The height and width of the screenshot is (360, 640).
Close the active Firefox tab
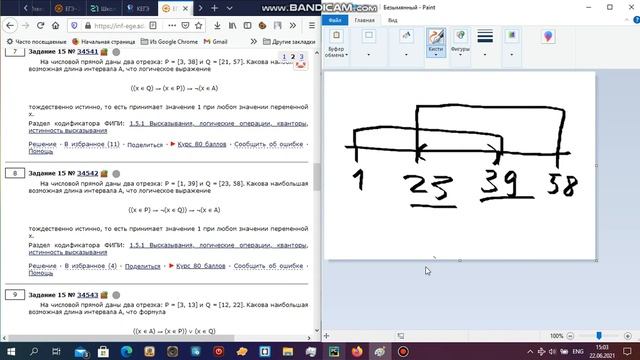click(185, 8)
